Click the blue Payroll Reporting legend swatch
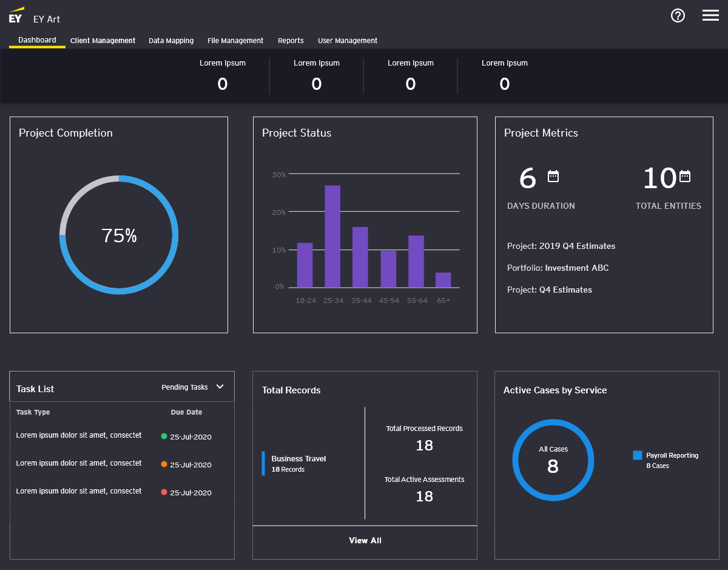Screen dimensions: 728x570 tap(638, 455)
